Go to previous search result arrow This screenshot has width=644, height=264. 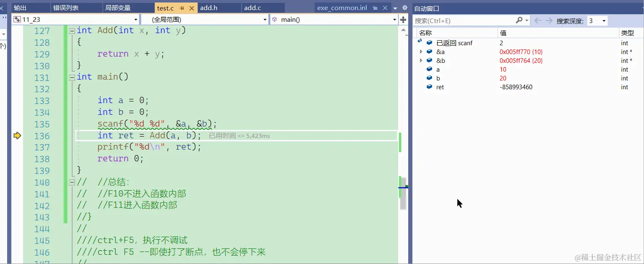(x=538, y=20)
